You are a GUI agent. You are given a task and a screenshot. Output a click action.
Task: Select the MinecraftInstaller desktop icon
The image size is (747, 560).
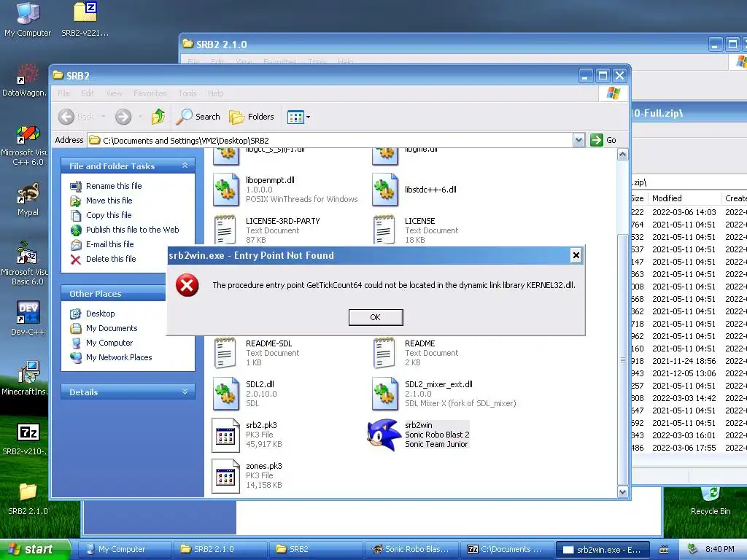click(25, 378)
